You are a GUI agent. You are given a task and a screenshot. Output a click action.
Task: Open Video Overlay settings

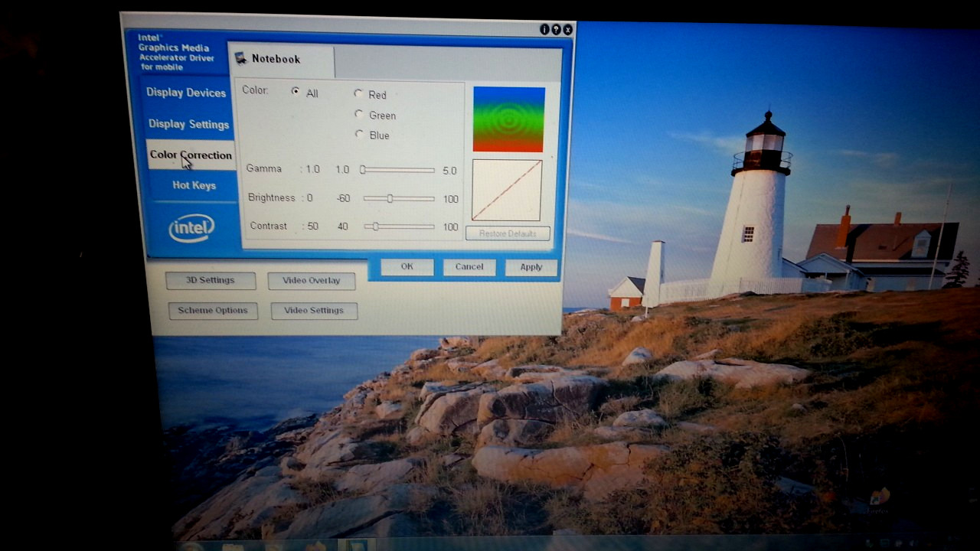click(x=311, y=281)
